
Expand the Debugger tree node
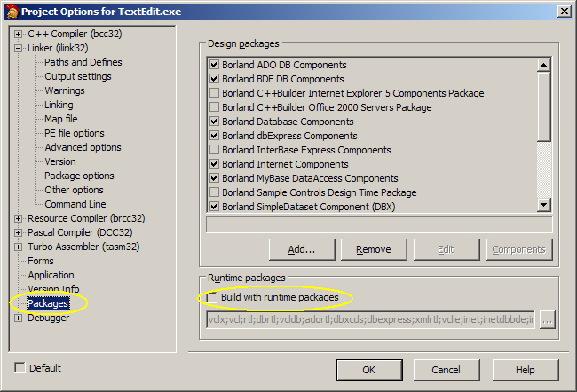(18, 318)
